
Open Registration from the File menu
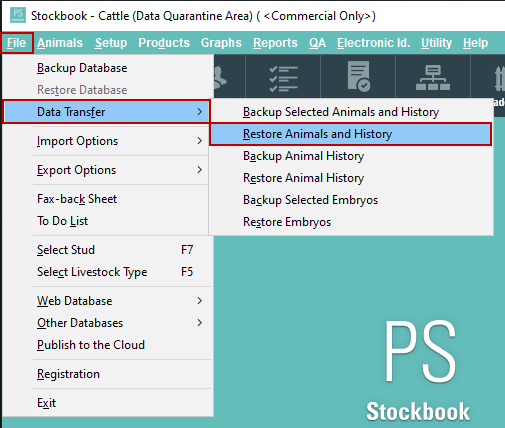pyautogui.click(x=107, y=374)
